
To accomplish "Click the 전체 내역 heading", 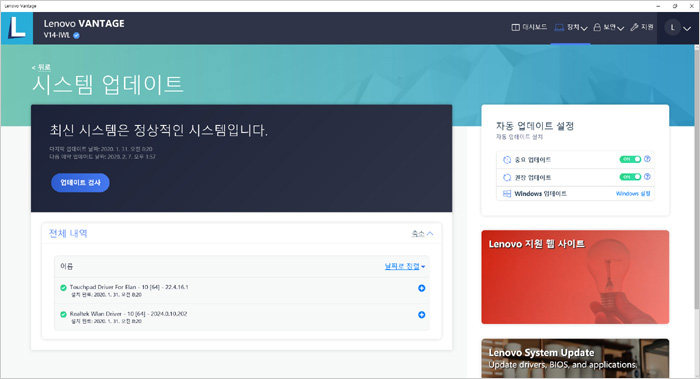I will pyautogui.click(x=68, y=233).
